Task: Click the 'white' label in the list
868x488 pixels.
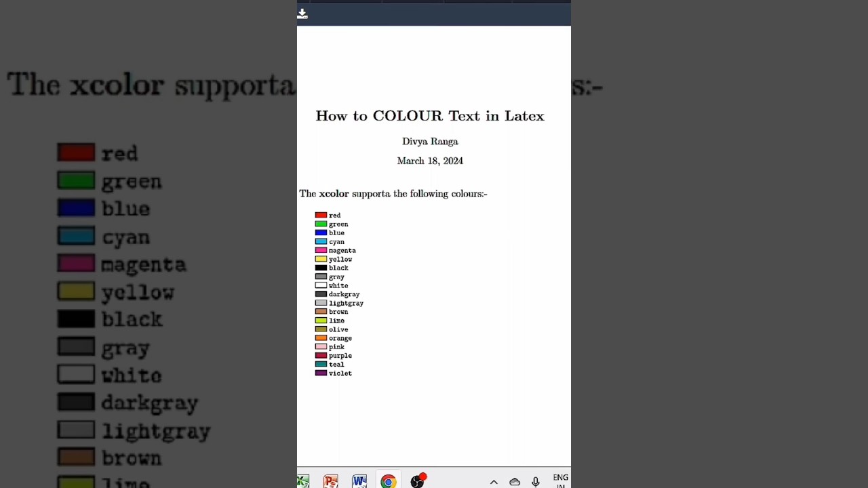Action: (x=338, y=285)
